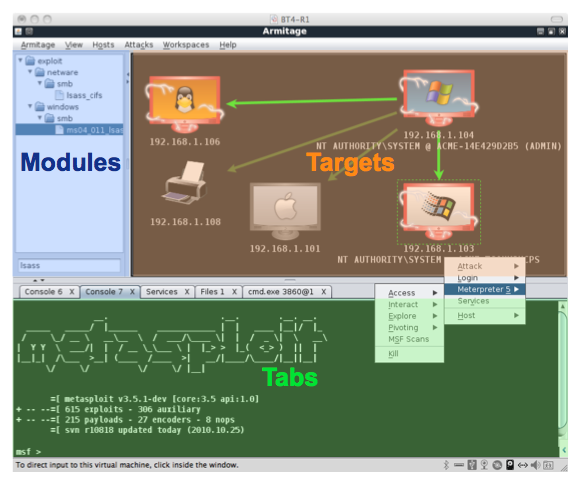The image size is (580, 484).
Task: Select the Windows host 192.168.1.104 icon
Action: [439, 98]
